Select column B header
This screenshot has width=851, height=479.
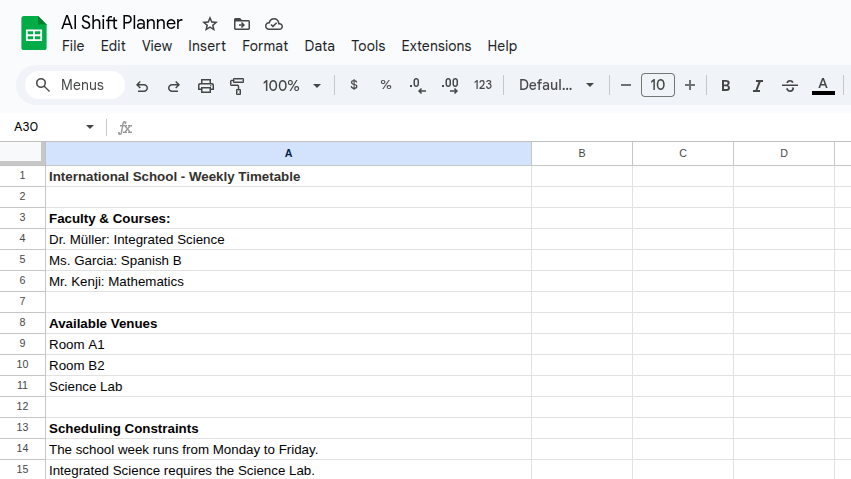[x=582, y=154]
